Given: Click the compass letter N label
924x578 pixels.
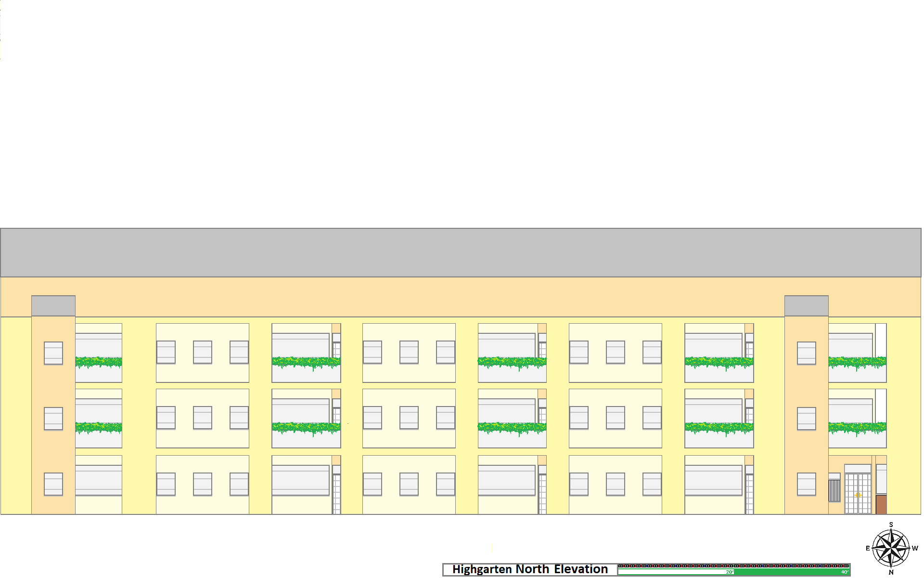Looking at the screenshot, I should click(x=891, y=572).
